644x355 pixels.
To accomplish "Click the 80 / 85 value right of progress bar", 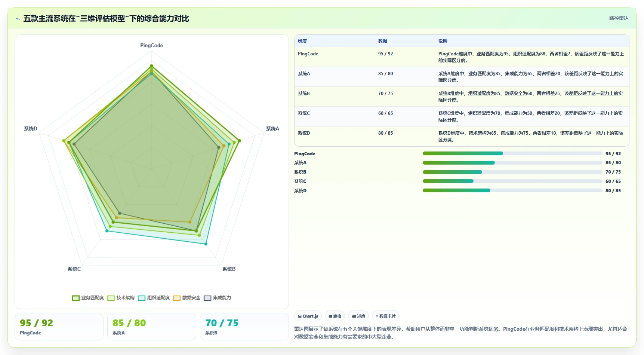I will coord(613,191).
